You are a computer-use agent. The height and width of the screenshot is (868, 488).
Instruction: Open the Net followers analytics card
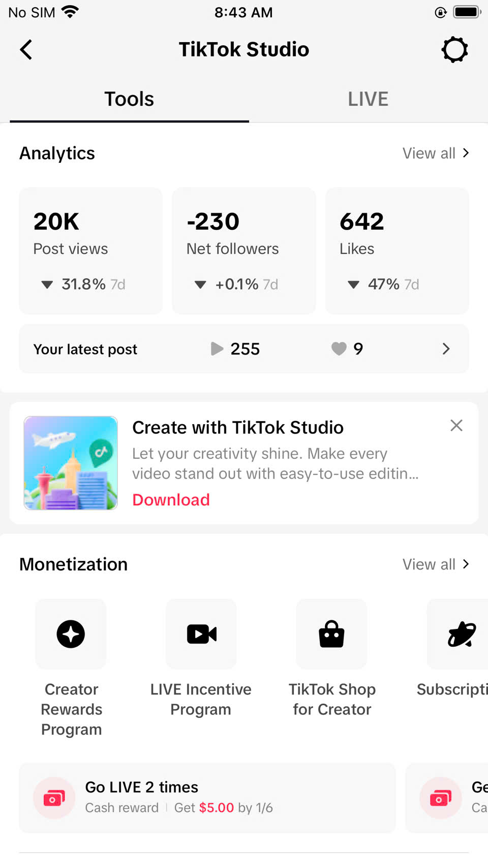coord(244,251)
